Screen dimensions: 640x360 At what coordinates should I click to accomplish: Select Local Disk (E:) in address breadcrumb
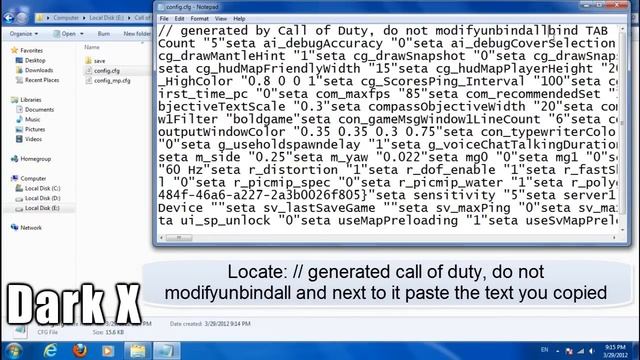[x=106, y=18]
